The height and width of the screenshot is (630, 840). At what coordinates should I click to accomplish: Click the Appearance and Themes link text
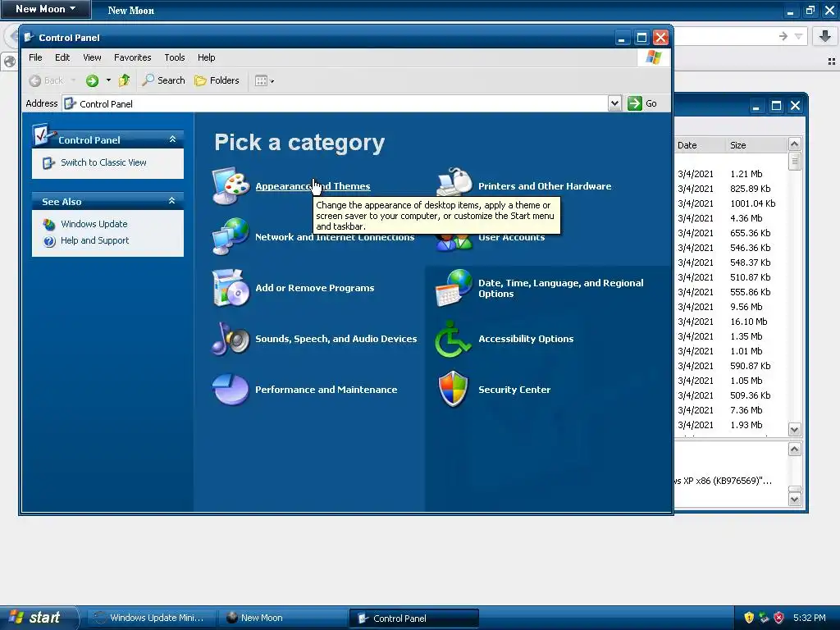313,186
